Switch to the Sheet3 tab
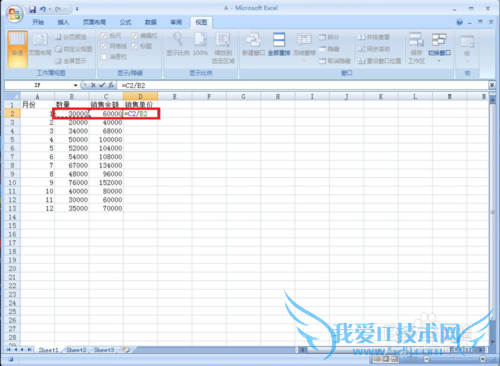 tap(104, 350)
